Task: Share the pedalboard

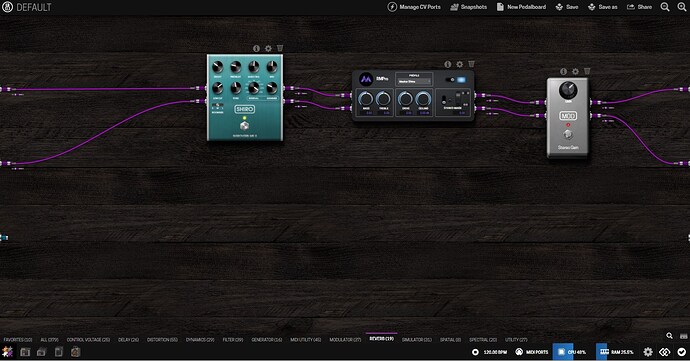Action: pyautogui.click(x=640, y=7)
